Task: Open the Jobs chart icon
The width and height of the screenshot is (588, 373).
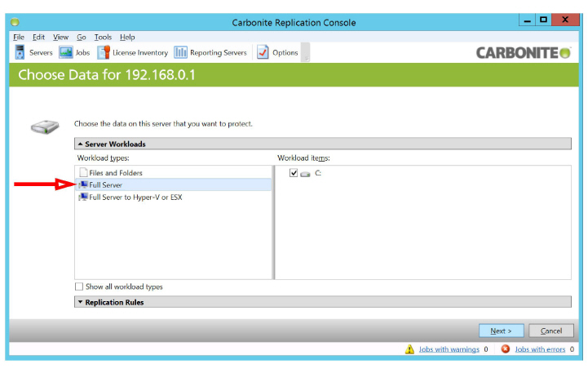Action: [65, 52]
